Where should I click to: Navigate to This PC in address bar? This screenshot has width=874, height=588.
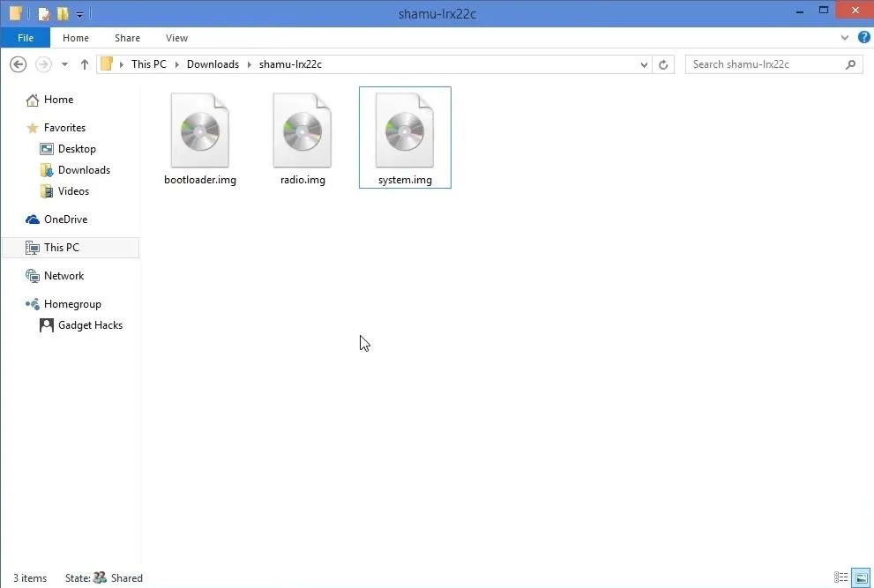tap(149, 64)
